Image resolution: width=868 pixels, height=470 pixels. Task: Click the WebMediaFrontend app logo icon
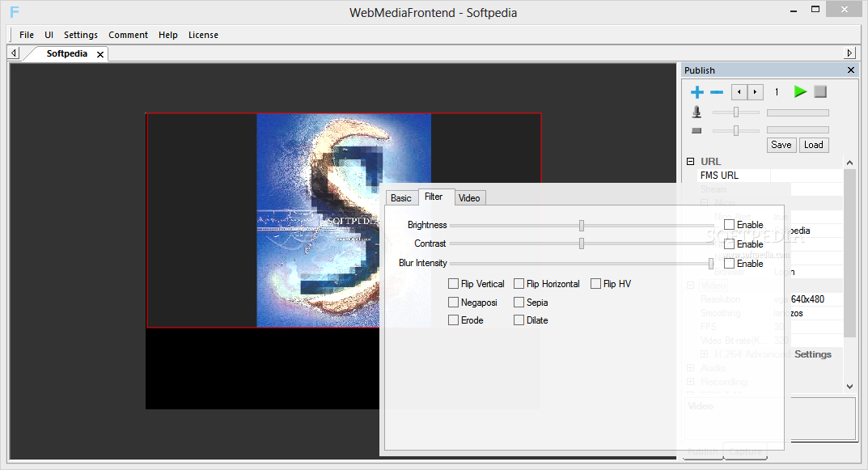tap(15, 11)
